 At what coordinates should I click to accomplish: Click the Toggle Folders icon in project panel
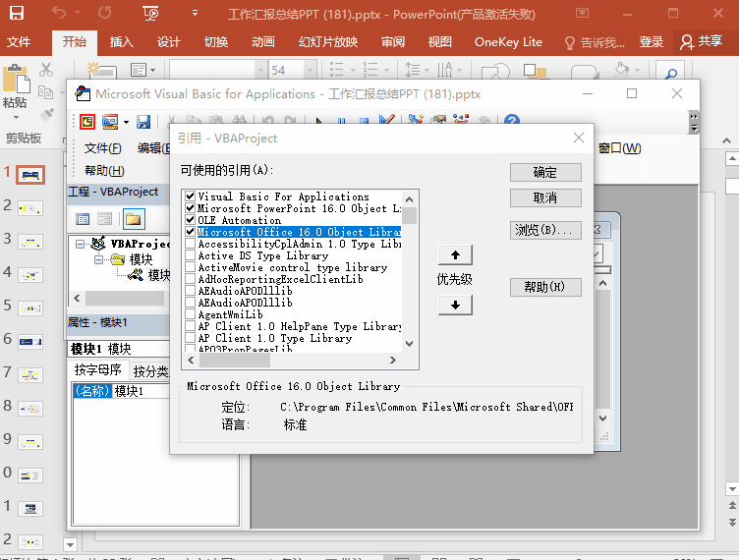134,219
